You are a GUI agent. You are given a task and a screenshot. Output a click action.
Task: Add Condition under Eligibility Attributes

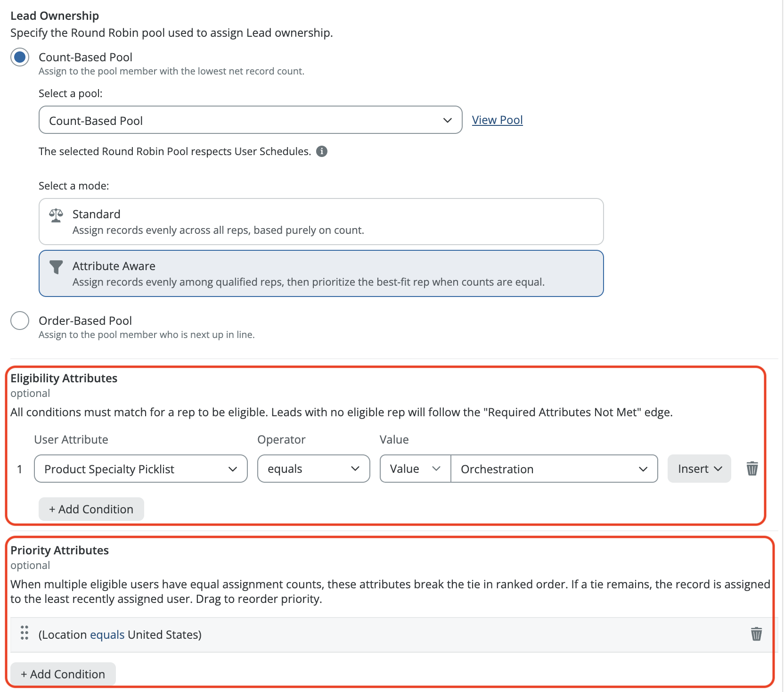click(x=91, y=509)
